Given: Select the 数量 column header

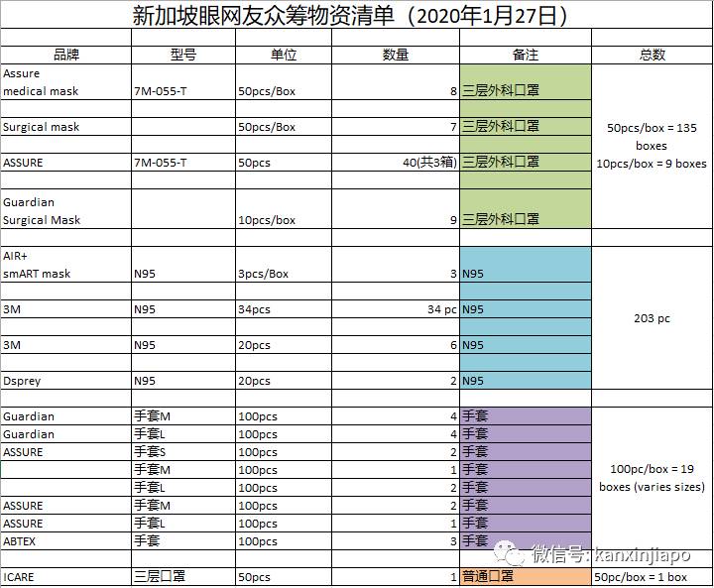Looking at the screenshot, I should point(395,55).
